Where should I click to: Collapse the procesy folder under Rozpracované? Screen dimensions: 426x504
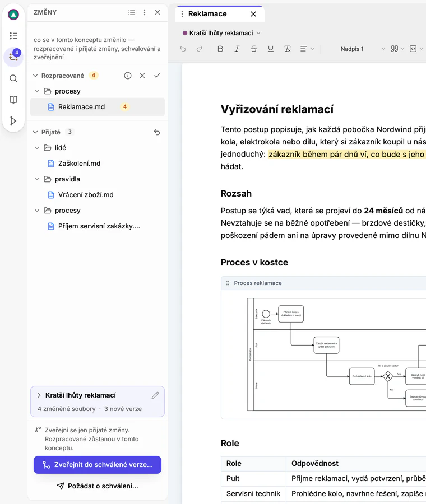(37, 91)
